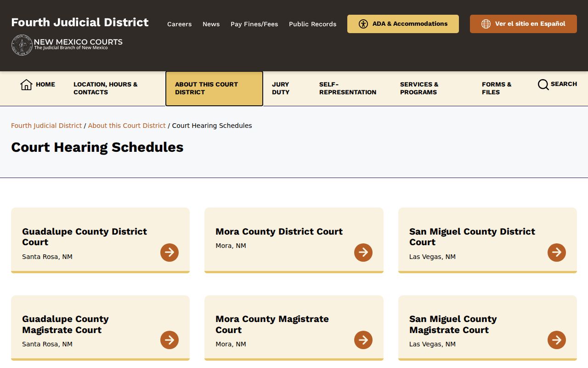
Task: Click the search magnifying glass icon
Action: 543,85
